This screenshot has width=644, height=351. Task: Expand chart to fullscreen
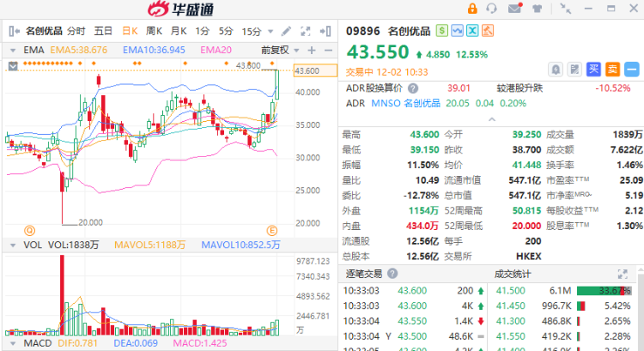[305, 31]
